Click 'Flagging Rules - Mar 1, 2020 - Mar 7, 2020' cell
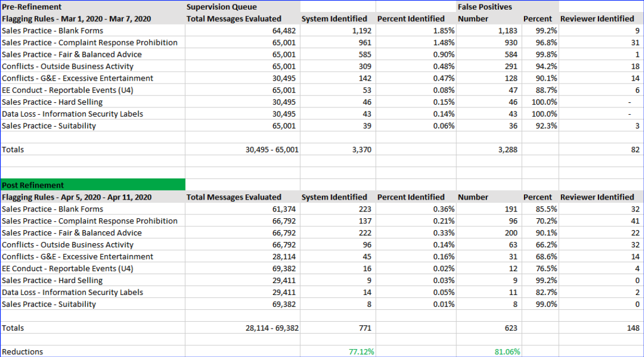Image resolution: width=644 pixels, height=357 pixels. [93, 19]
